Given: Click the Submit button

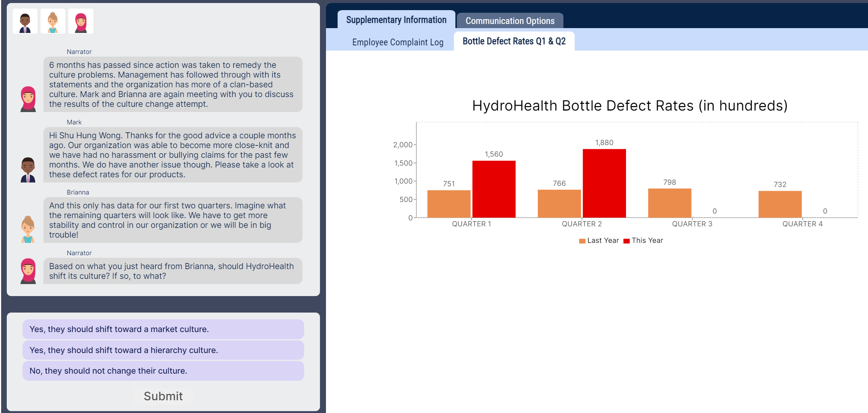Looking at the screenshot, I should tap(163, 396).
